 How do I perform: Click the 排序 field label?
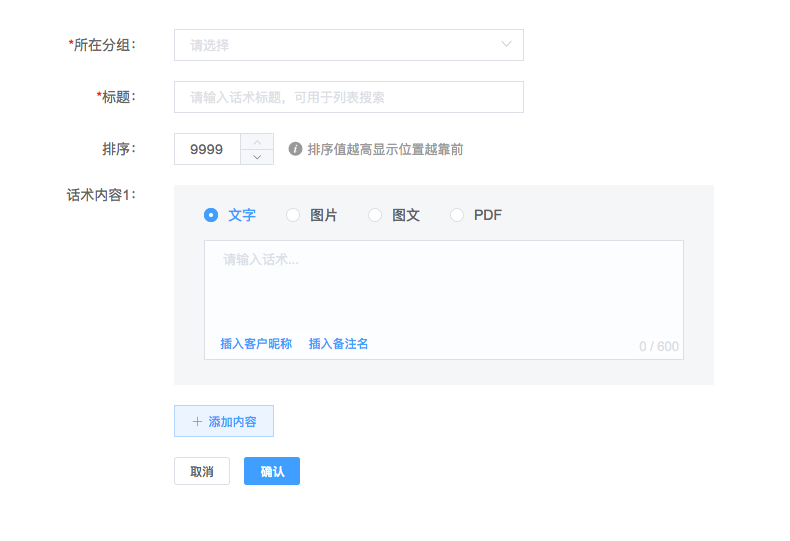(x=119, y=149)
